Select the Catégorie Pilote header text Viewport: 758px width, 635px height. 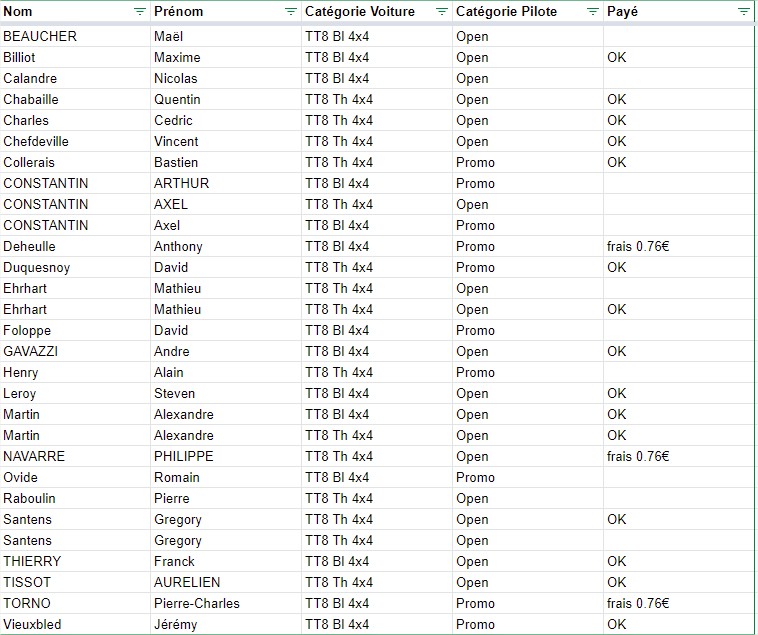pyautogui.click(x=506, y=12)
